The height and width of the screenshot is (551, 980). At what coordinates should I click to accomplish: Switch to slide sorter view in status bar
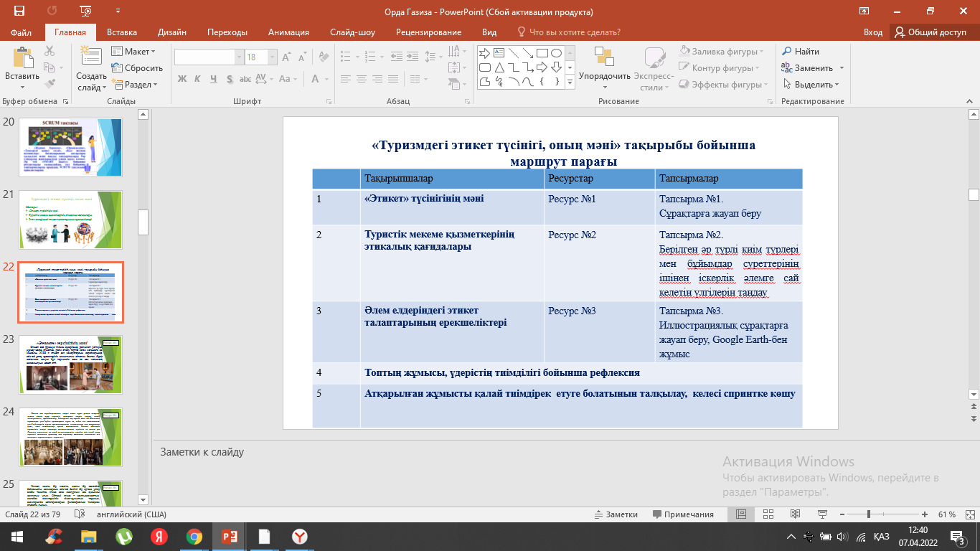coord(768,514)
